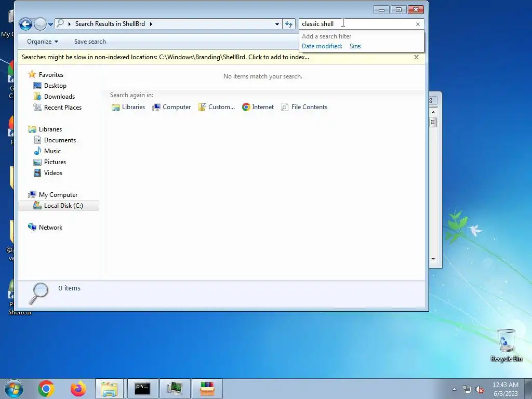The height and width of the screenshot is (399, 532).
Task: Open the monitor application on the taskbar
Action: (x=175, y=389)
